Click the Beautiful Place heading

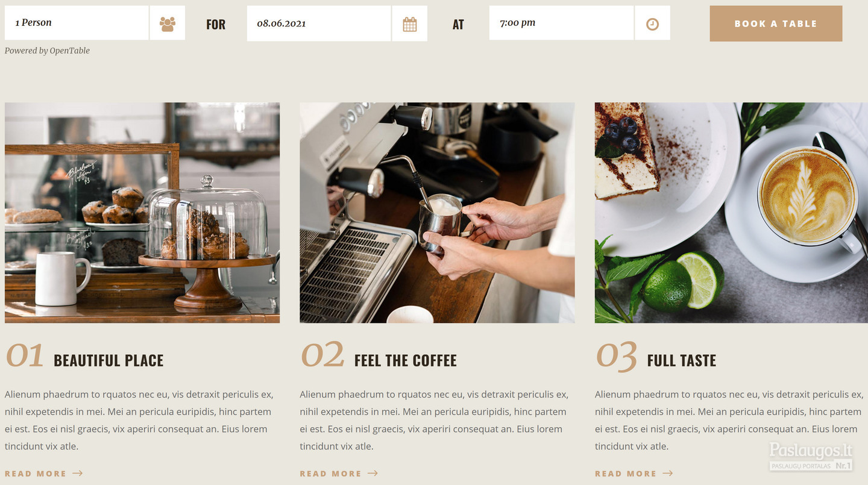108,360
